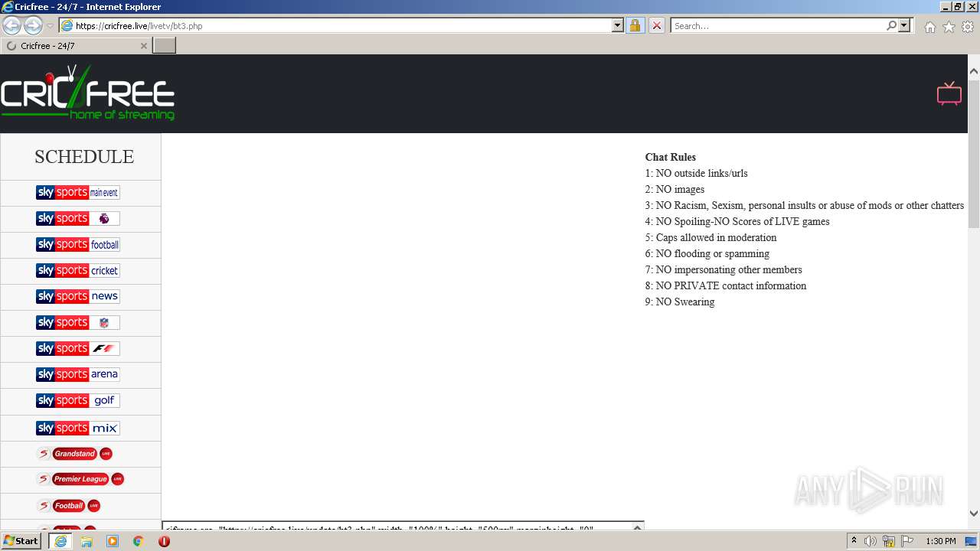Image resolution: width=980 pixels, height=551 pixels.
Task: Open the Sky Sports Golf channel
Action: 77,401
